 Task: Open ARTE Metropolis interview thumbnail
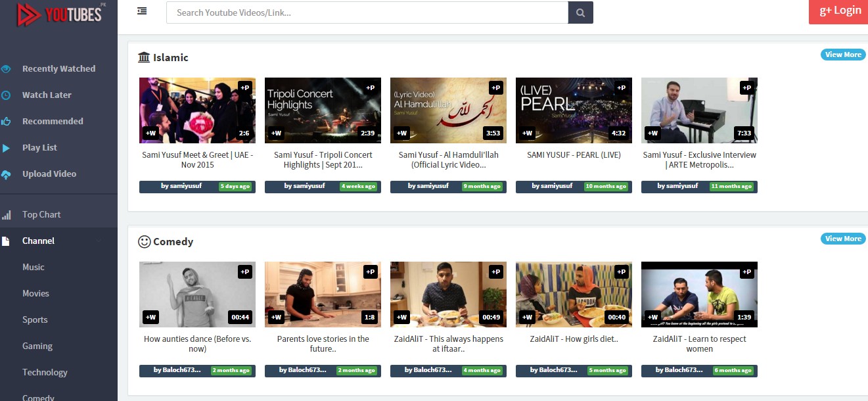[x=699, y=110]
